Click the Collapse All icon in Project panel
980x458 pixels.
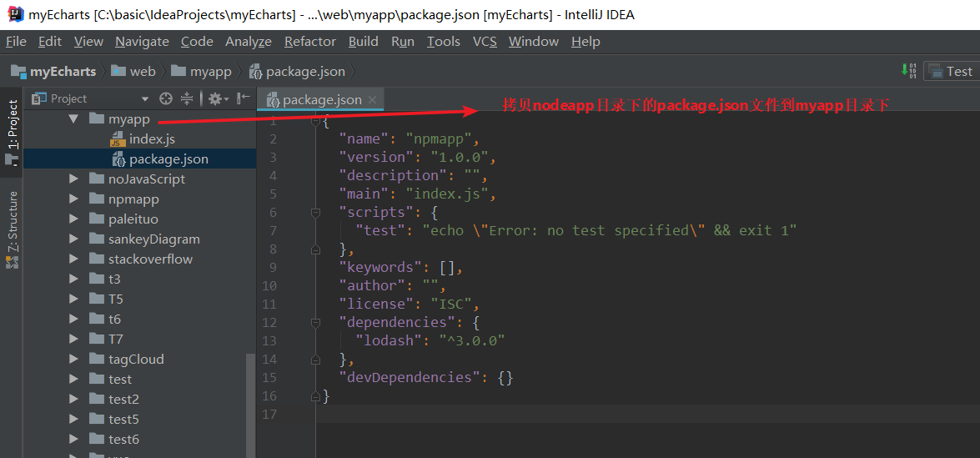tap(187, 98)
